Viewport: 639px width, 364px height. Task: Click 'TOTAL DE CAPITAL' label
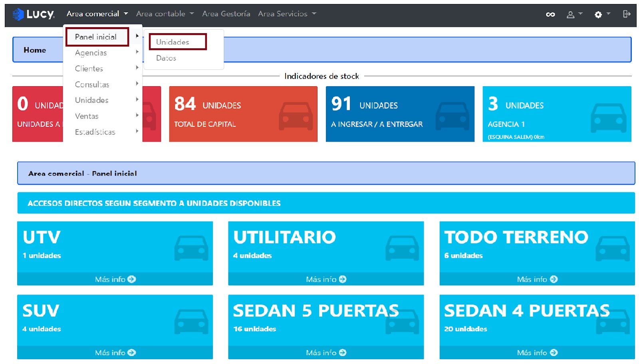coord(205,125)
